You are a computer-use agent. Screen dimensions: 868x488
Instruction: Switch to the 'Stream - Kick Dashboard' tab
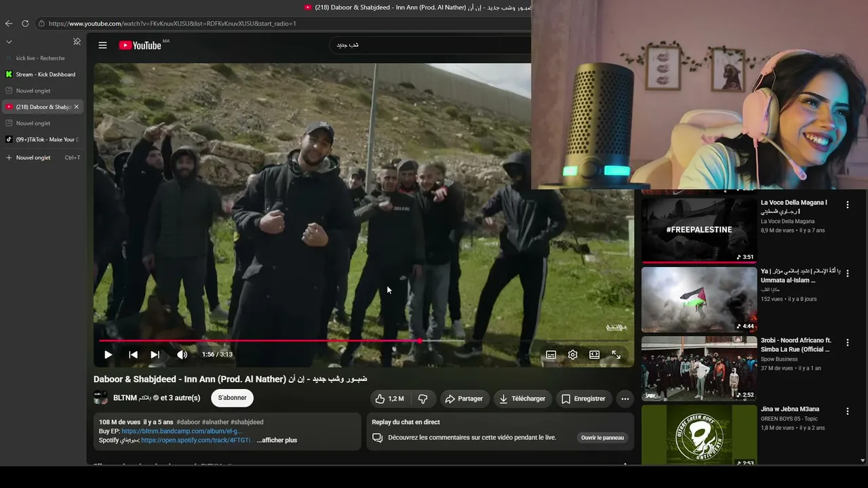point(42,75)
